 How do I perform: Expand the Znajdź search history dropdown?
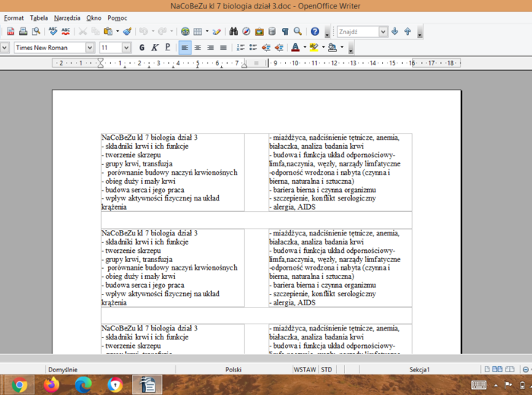click(x=383, y=32)
